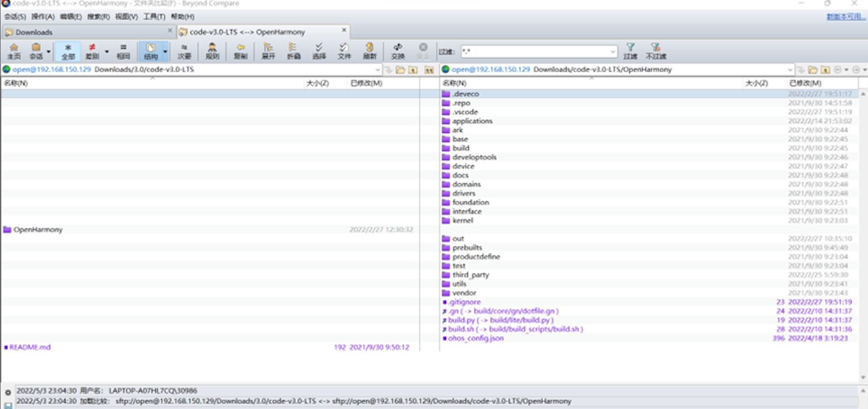Viewport: 868px width, 409px height.
Task: Close the code-v3.0-LTS <--> OpenHarmony tab
Action: 344,30
